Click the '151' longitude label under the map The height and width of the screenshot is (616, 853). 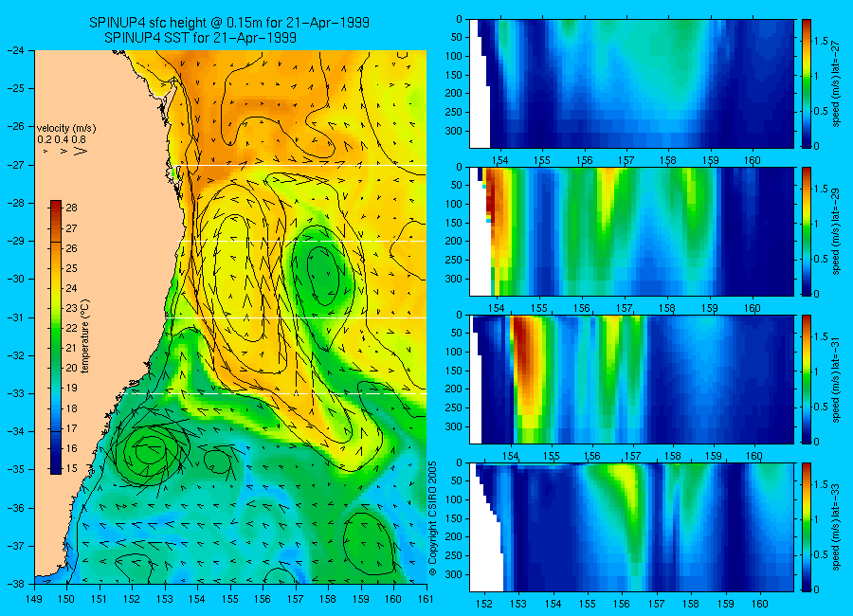(100, 600)
